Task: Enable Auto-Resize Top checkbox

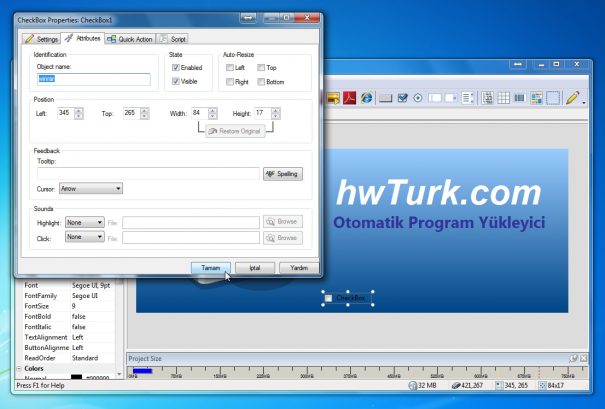Action: (261, 68)
